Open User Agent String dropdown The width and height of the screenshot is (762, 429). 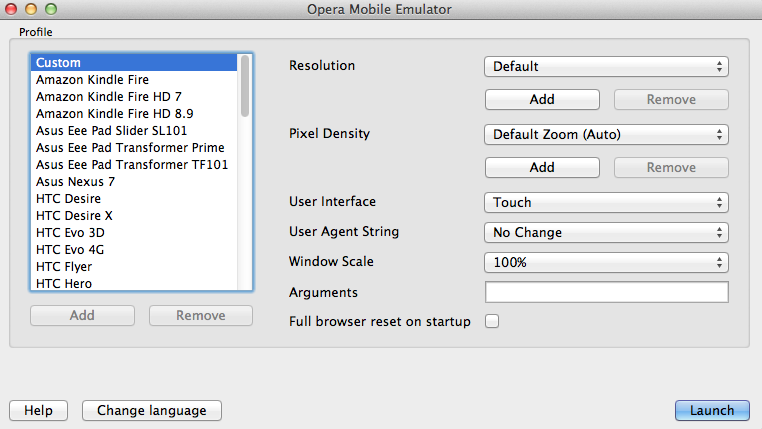(x=606, y=232)
